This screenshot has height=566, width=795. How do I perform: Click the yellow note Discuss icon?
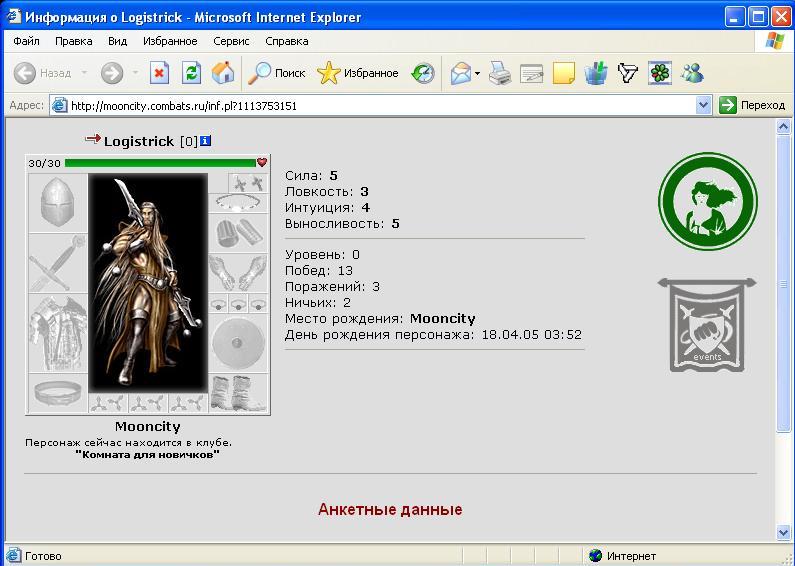point(563,74)
